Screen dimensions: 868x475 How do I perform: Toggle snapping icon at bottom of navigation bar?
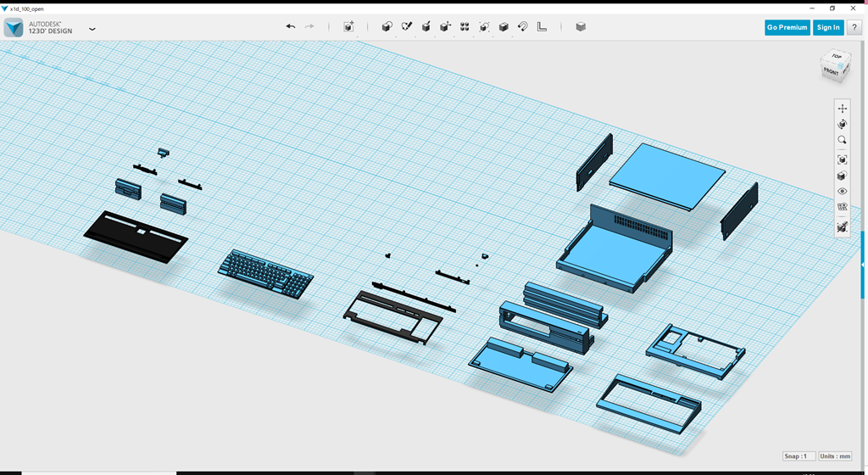[x=842, y=227]
